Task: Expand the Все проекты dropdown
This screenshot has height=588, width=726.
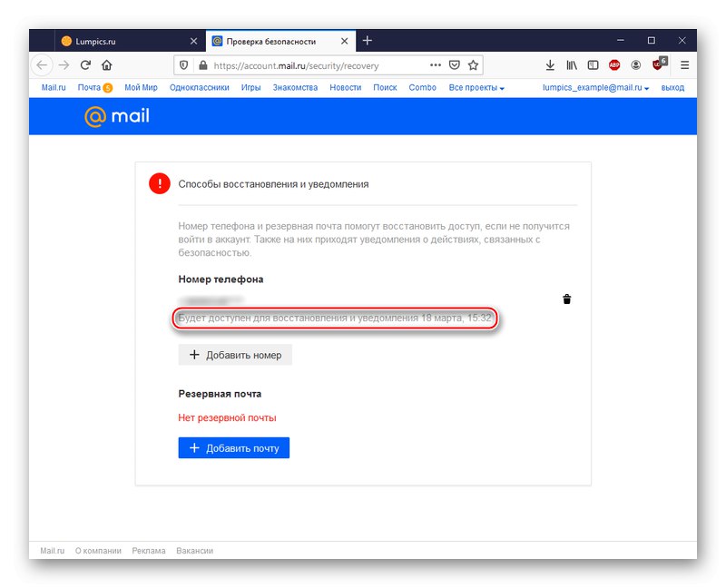Action: pyautogui.click(x=476, y=88)
